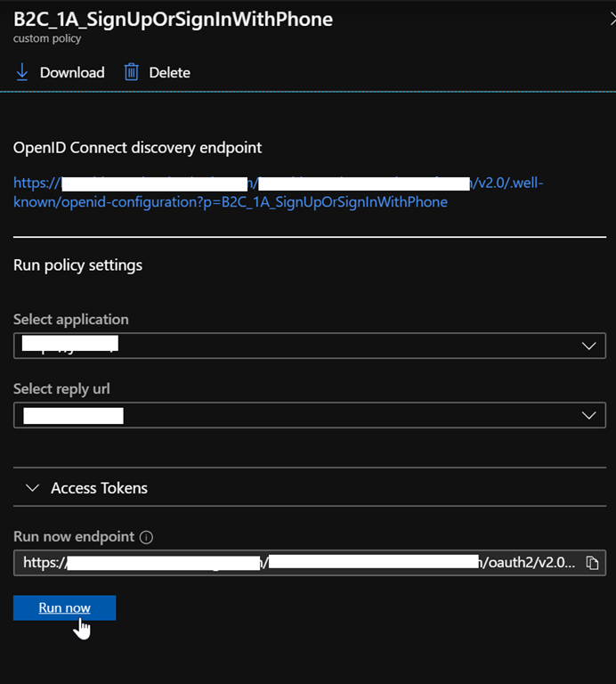
Task: Click the Download text label
Action: click(72, 73)
